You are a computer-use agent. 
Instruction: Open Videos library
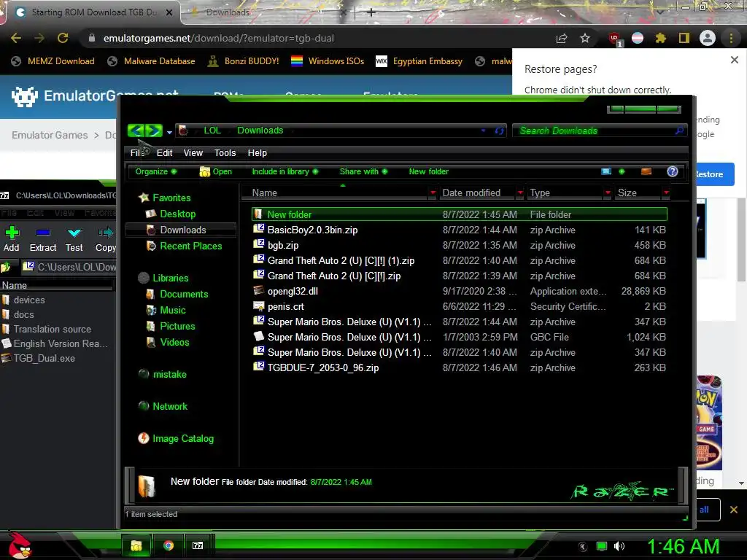174,343
